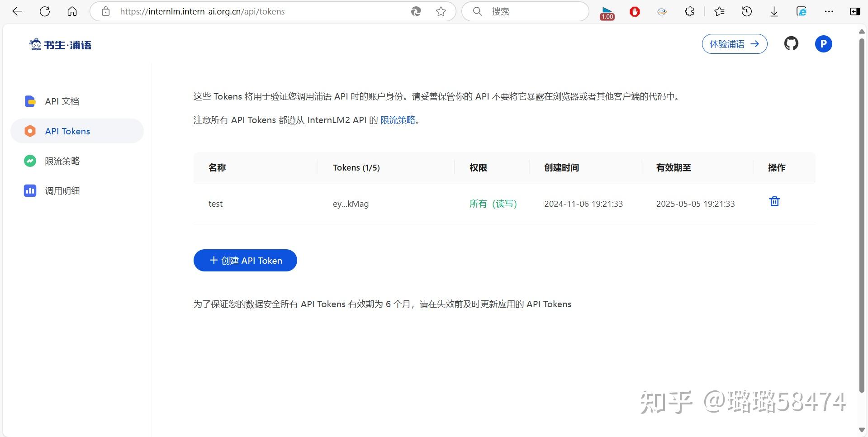Open the favorites list
The height and width of the screenshot is (437, 868).
coord(719,11)
